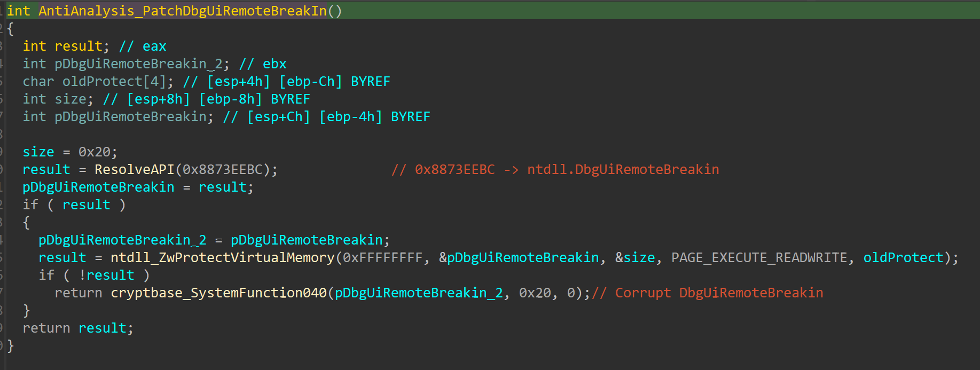Open ntdll_ZwProtectVirtualMemory function reference
Viewport: 980px width, 370px height.
click(x=222, y=257)
